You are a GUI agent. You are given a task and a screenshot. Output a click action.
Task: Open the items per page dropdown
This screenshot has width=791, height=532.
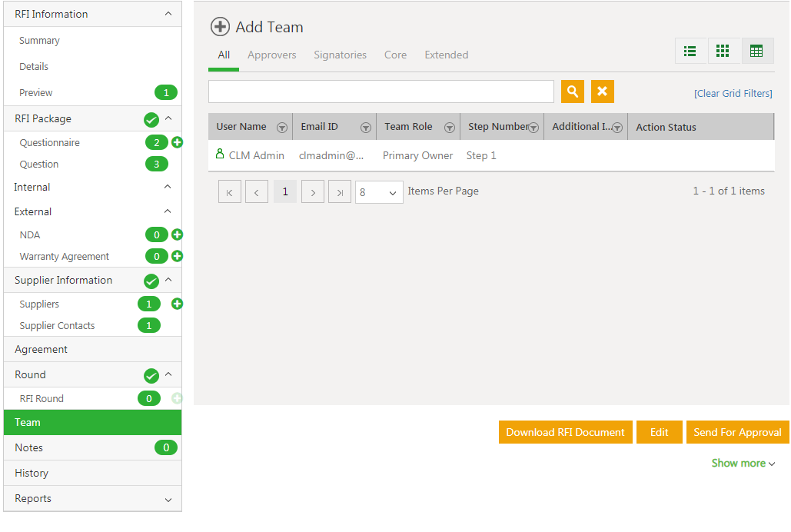pyautogui.click(x=379, y=192)
